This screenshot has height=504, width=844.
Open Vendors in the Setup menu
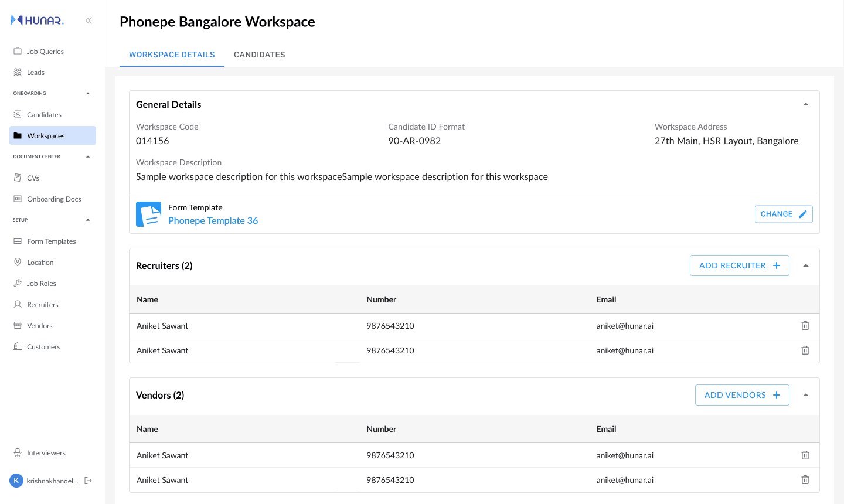click(x=53, y=326)
